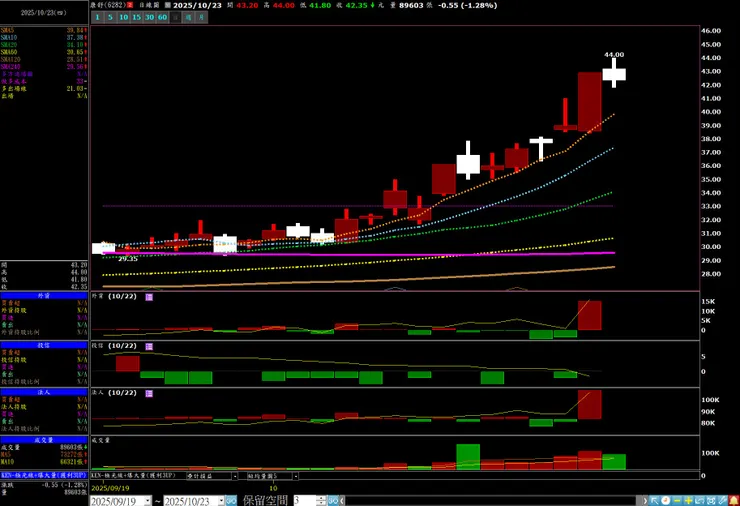
Task: Select the 投信 panel header
Action: 44,345
